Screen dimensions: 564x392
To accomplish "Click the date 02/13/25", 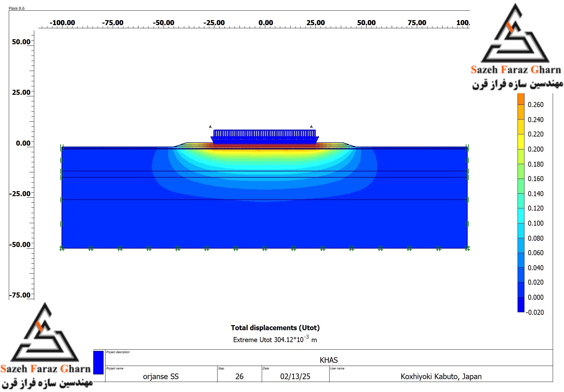I will (x=295, y=376).
